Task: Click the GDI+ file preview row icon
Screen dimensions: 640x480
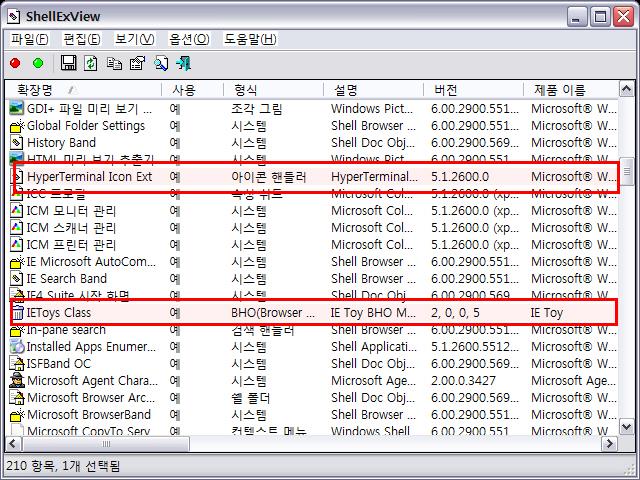Action: coord(17,109)
